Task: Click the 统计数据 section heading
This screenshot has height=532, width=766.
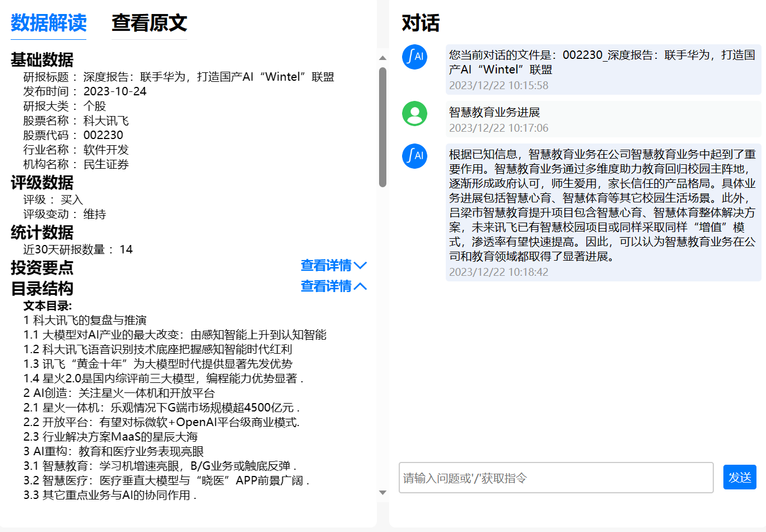Action: pyautogui.click(x=42, y=233)
